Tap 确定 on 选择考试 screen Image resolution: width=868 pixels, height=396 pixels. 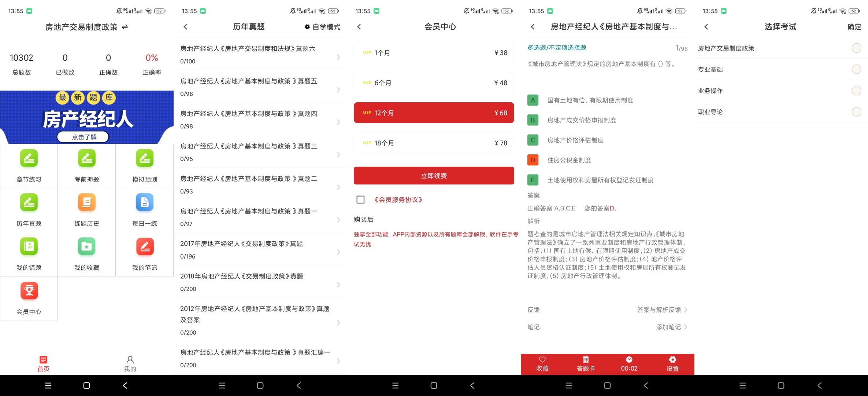click(x=854, y=27)
